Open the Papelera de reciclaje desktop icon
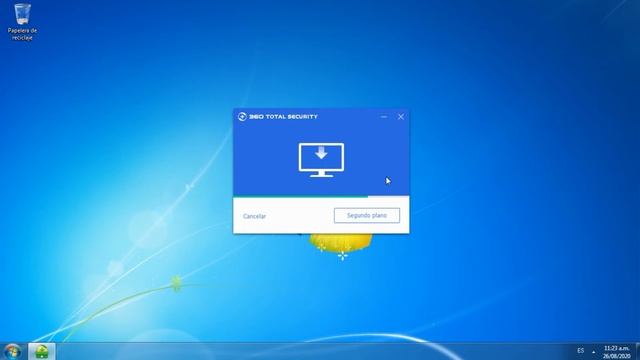640x360 pixels. (22, 21)
